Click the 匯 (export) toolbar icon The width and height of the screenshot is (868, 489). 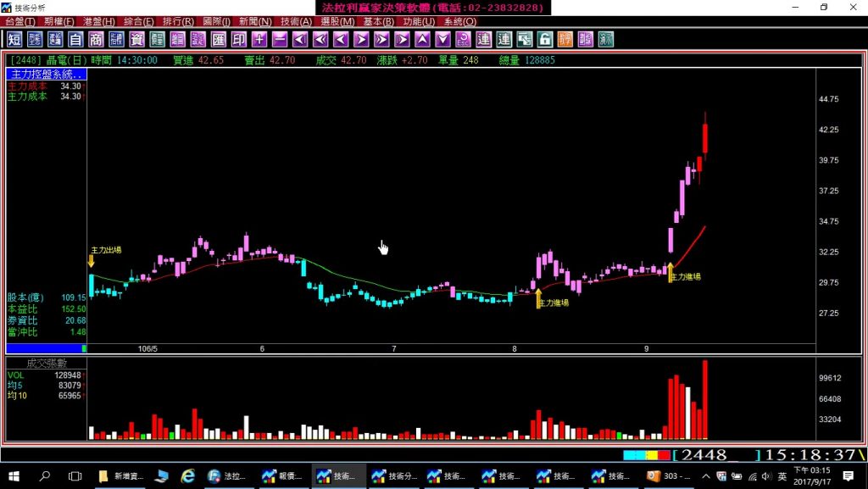[219, 39]
